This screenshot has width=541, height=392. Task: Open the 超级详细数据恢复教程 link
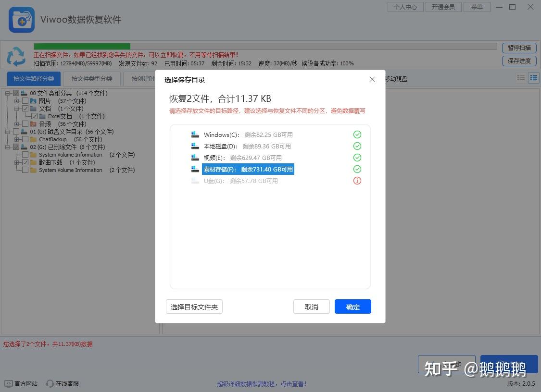(262, 384)
